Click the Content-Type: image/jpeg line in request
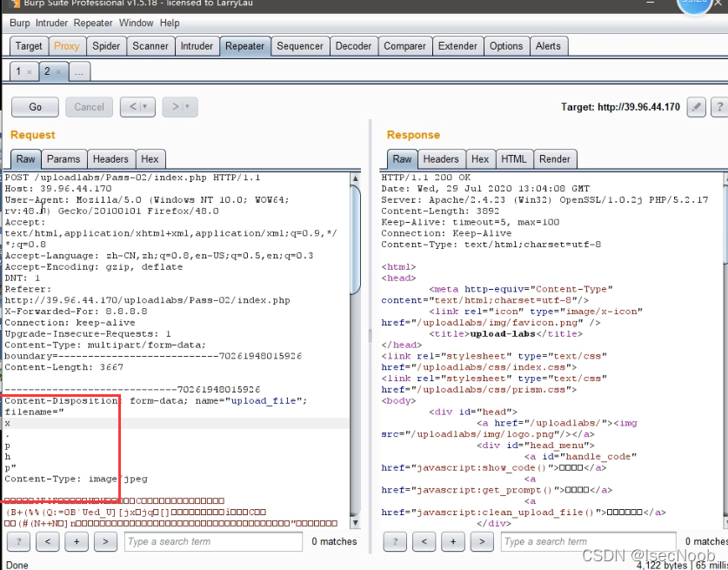Viewport: 728px width, 570px height. [x=77, y=479]
